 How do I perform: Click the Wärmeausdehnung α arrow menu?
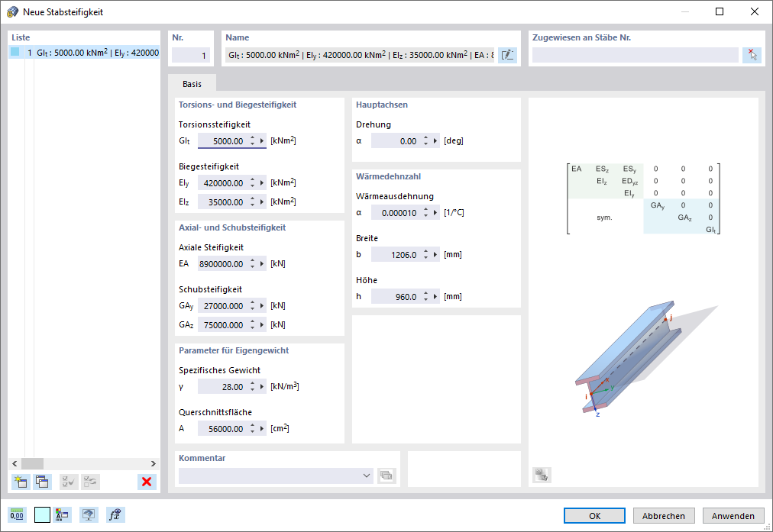(435, 213)
